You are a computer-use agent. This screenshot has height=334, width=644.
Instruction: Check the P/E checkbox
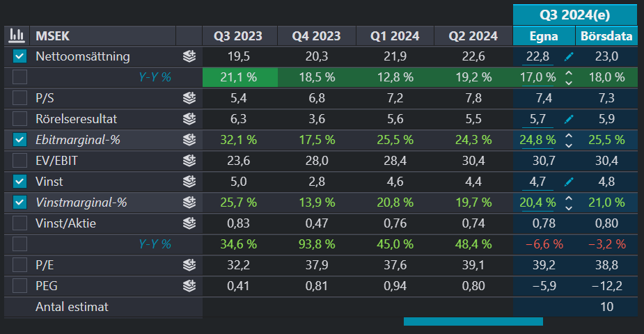coord(19,265)
